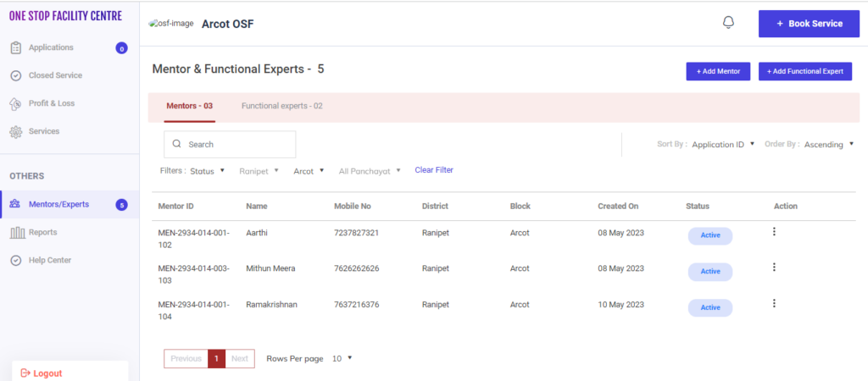This screenshot has width=868, height=381.
Task: Open action menu for Aarthi row
Action: pos(774,232)
